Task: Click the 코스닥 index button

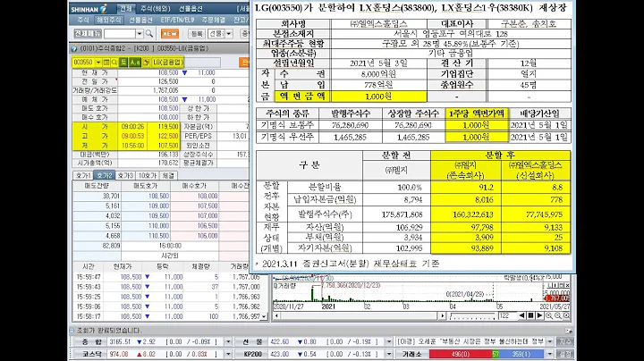Action: tap(91, 354)
